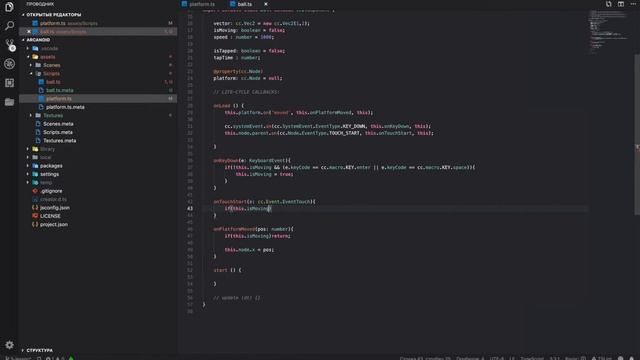
Task: Click the cursor position status bar entry
Action: point(425,358)
